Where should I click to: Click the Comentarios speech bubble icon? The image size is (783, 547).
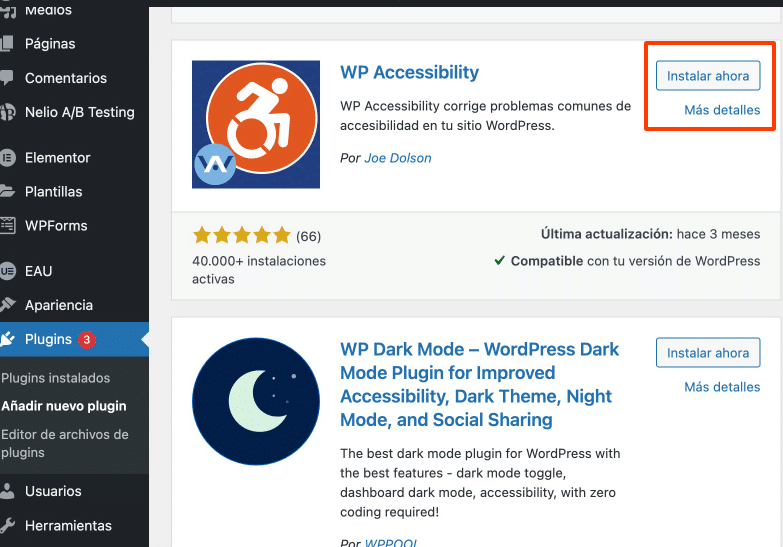pos(7,78)
